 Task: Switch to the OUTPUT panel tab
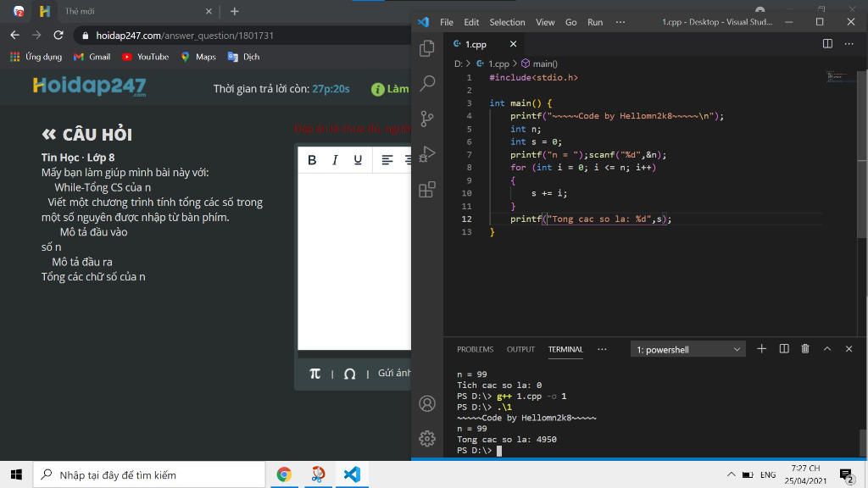tap(520, 349)
